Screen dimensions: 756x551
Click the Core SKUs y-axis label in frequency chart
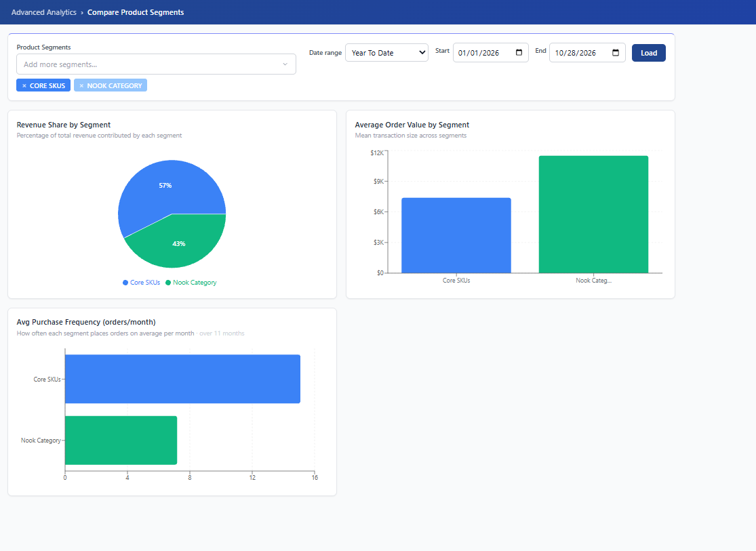[x=47, y=380]
